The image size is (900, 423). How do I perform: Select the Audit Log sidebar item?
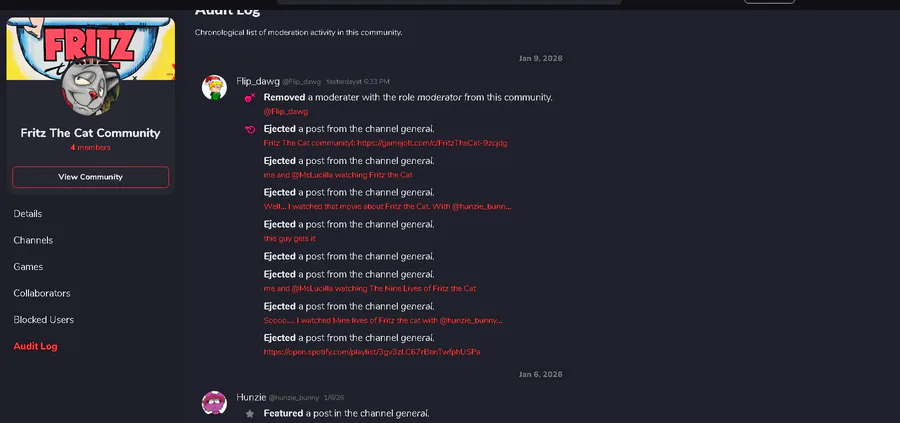[36, 346]
